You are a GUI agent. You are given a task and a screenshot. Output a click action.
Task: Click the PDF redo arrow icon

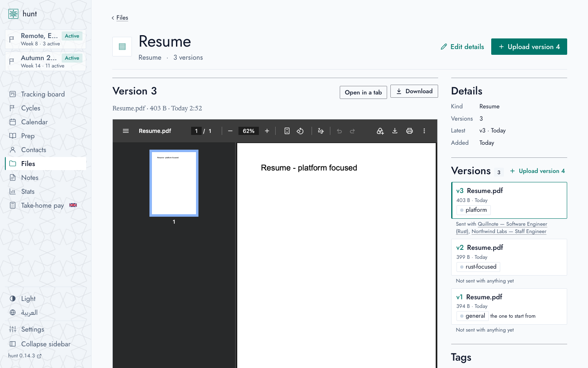pos(352,131)
